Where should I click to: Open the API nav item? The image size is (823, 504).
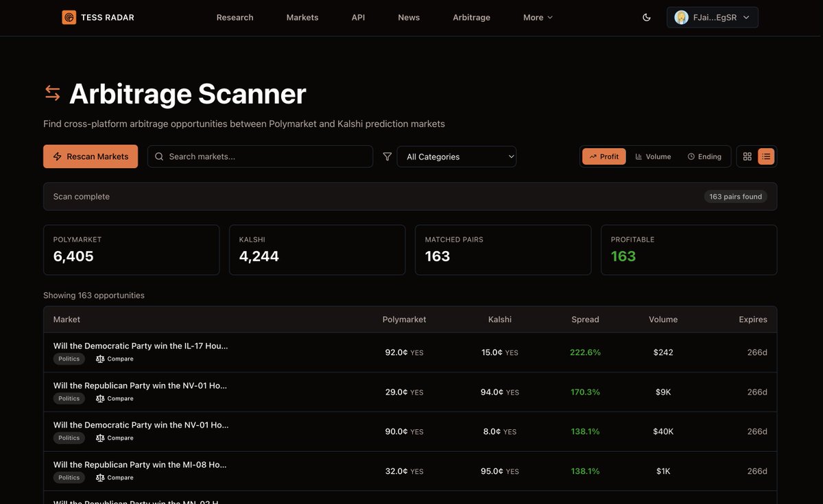358,17
